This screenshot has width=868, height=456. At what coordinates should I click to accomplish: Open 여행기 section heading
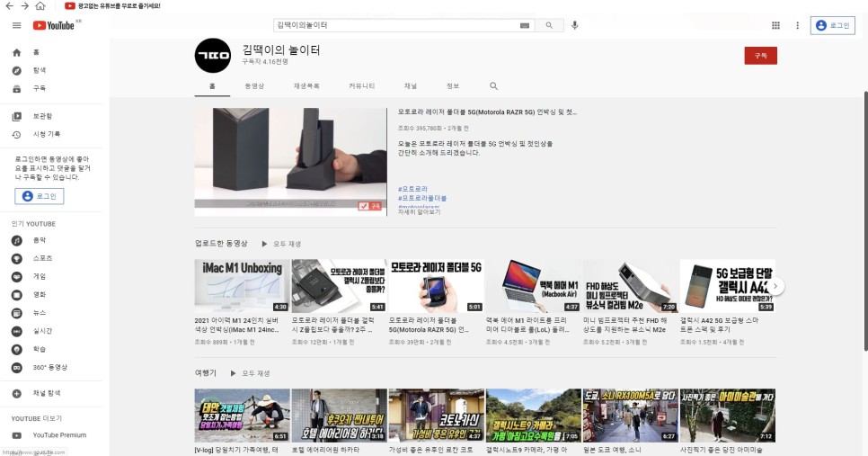(206, 373)
